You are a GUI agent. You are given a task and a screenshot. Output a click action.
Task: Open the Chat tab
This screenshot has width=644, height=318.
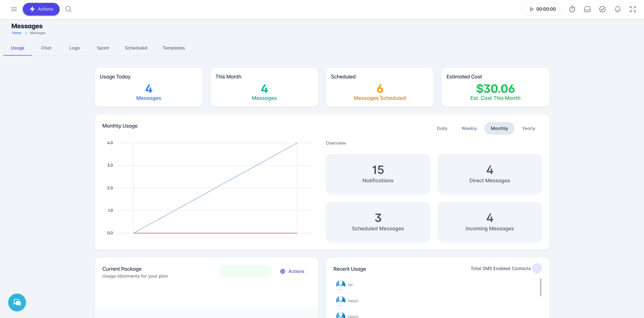(46, 48)
